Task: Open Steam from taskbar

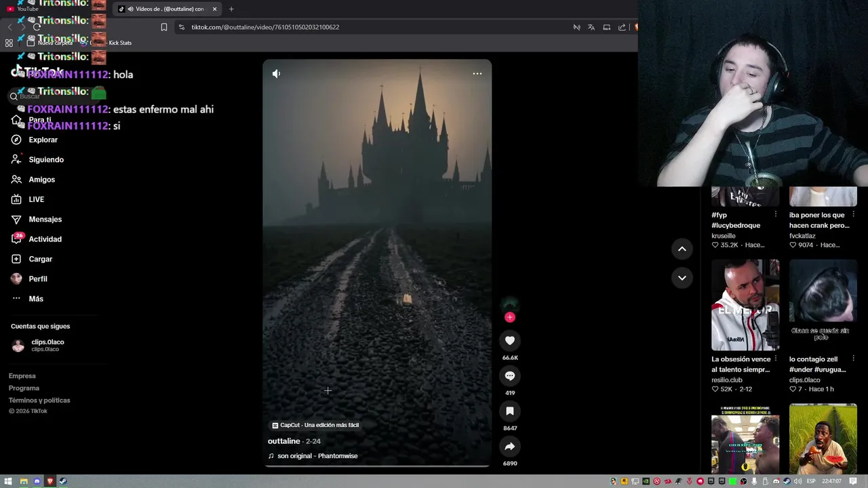Action: pyautogui.click(x=63, y=481)
